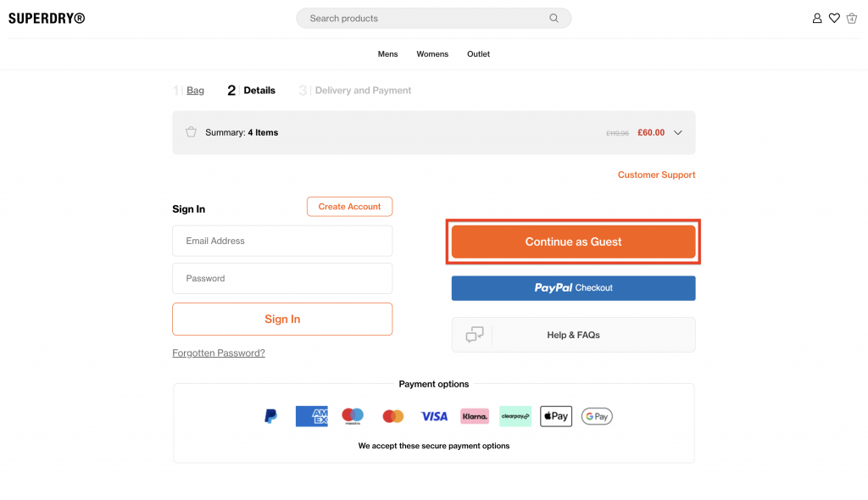
Task: Expand the order summary chevron
Action: click(x=678, y=132)
